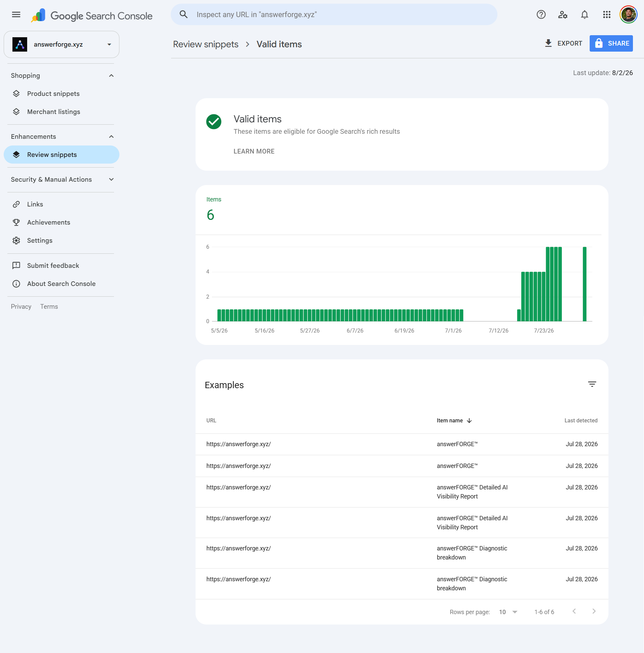The width and height of the screenshot is (644, 653).
Task: Click the Submit feedback item
Action: coord(61,266)
